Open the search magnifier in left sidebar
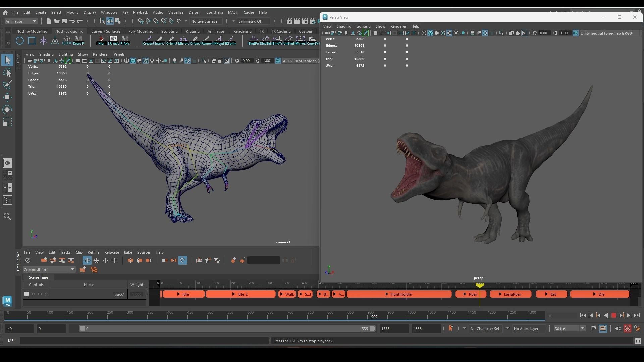The width and height of the screenshot is (644, 362). [x=7, y=217]
